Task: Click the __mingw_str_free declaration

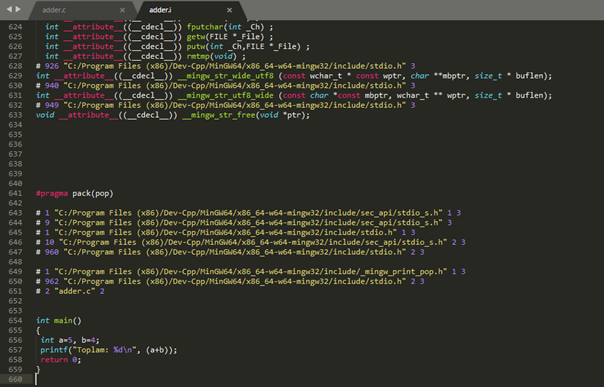Action: point(173,115)
